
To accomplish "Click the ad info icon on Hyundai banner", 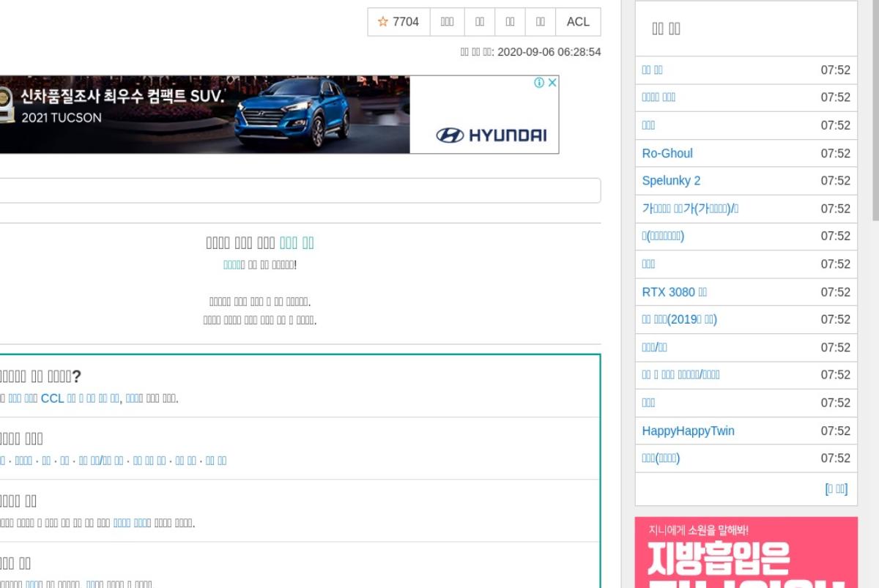I will [x=539, y=83].
